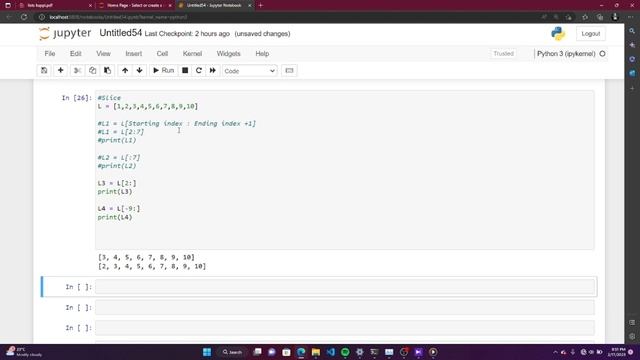Run the selected cell
640x360 pixels.
tap(163, 71)
